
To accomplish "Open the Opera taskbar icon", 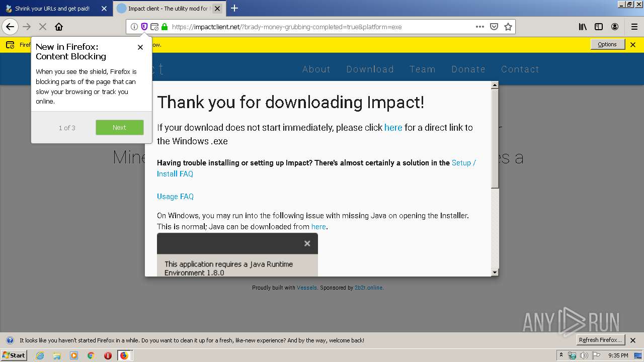I will [x=108, y=355].
